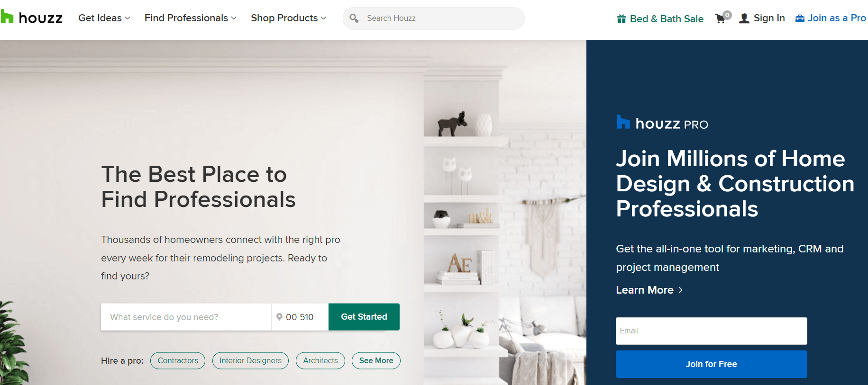
Task: Click the Join for Free button
Action: 711,364
